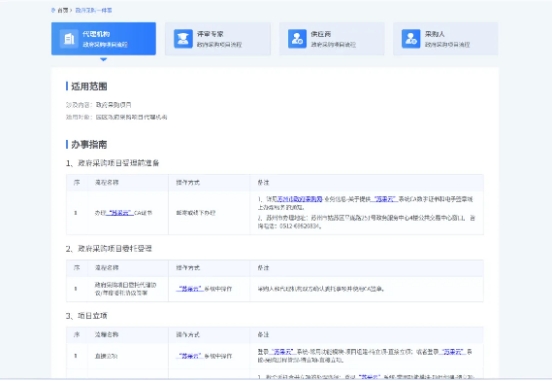
Task: Switch to the 采购人 tab
Action: [446, 39]
